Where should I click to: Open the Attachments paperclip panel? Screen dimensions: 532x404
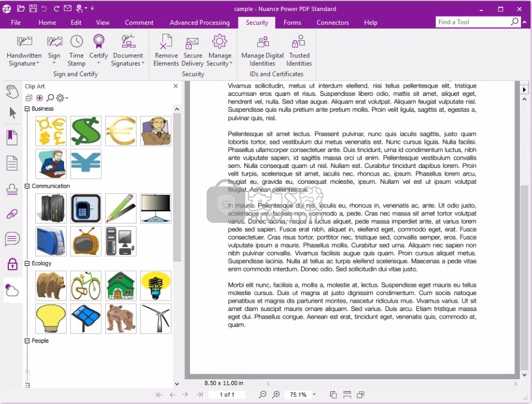[x=12, y=214]
